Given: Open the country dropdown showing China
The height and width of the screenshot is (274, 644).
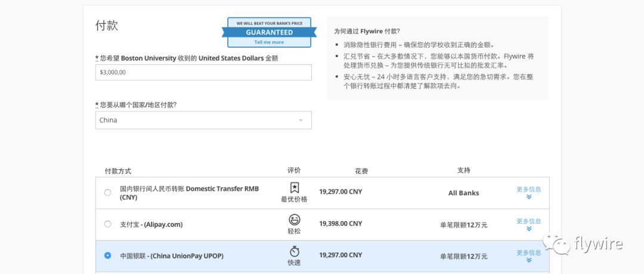Looking at the screenshot, I should point(203,120).
